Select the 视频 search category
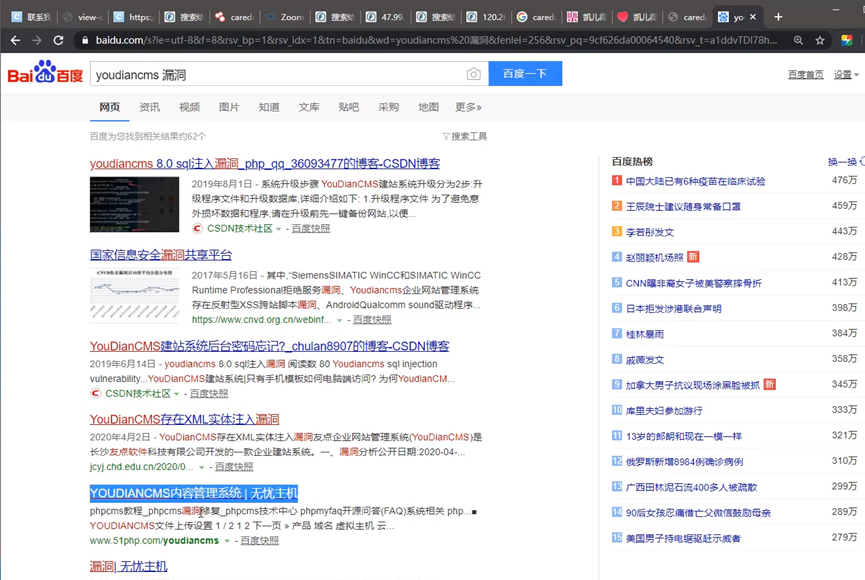This screenshot has height=580, width=865. (189, 107)
